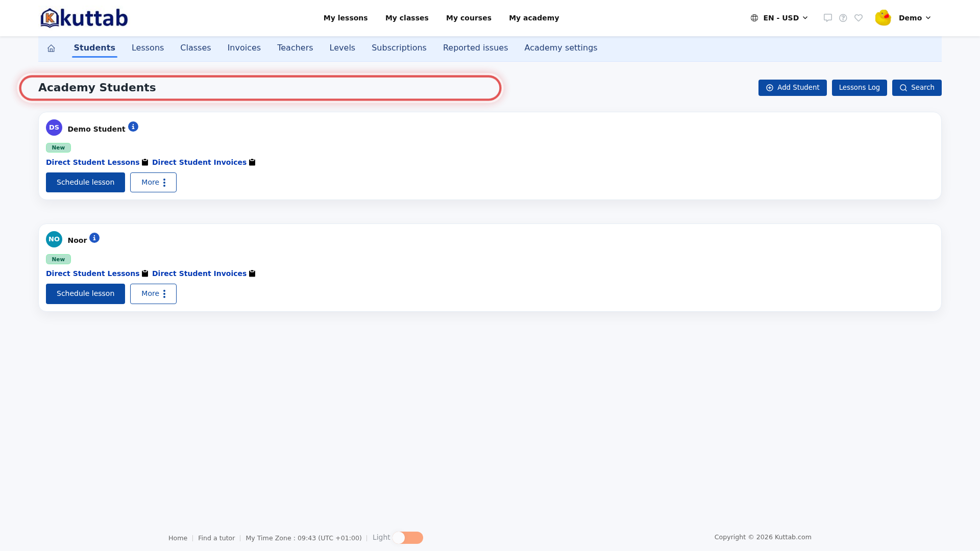Screen dimensions: 980x551
Task: Click Demo Student's New badge
Action: coord(58,147)
